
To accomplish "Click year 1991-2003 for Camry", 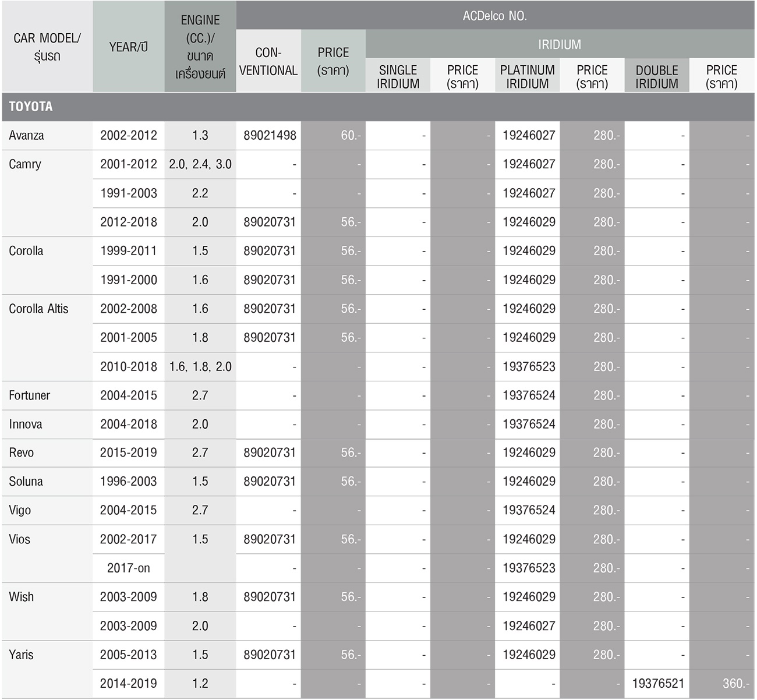I will [x=129, y=193].
